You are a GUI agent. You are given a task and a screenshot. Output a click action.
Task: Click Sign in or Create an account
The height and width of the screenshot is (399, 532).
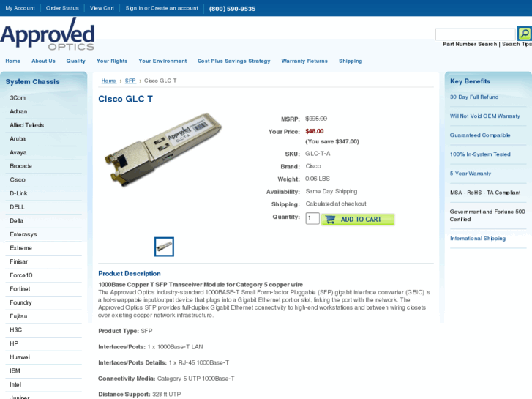162,8
